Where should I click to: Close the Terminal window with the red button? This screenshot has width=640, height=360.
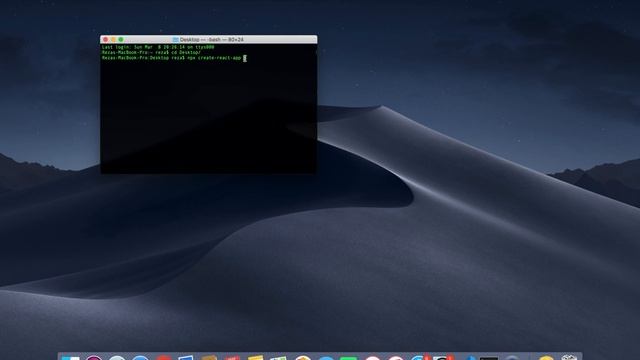pyautogui.click(x=106, y=40)
